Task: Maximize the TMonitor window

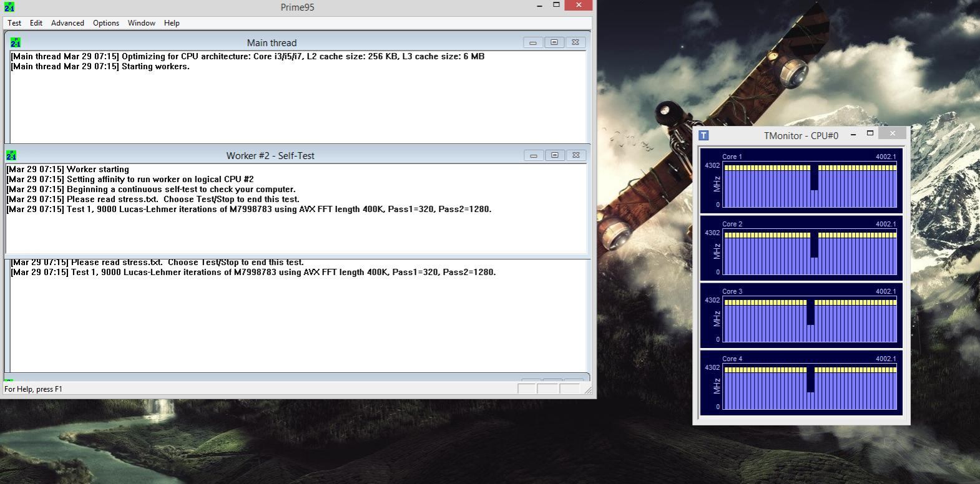Action: (870, 133)
